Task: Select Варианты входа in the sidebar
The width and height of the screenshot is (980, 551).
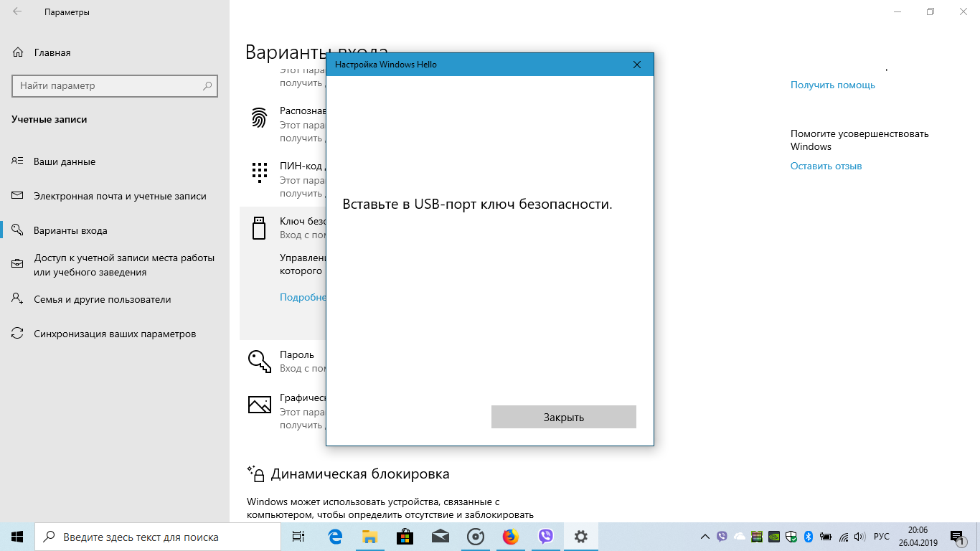Action: [70, 230]
